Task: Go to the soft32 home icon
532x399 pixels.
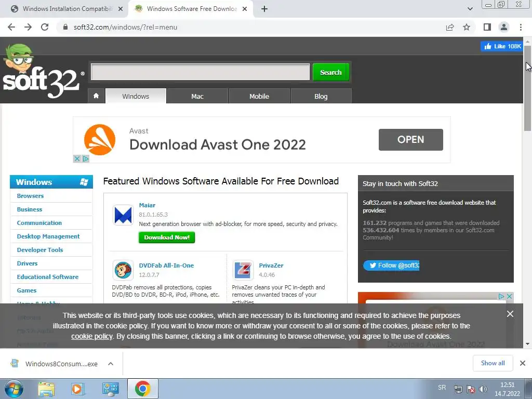Action: point(96,96)
